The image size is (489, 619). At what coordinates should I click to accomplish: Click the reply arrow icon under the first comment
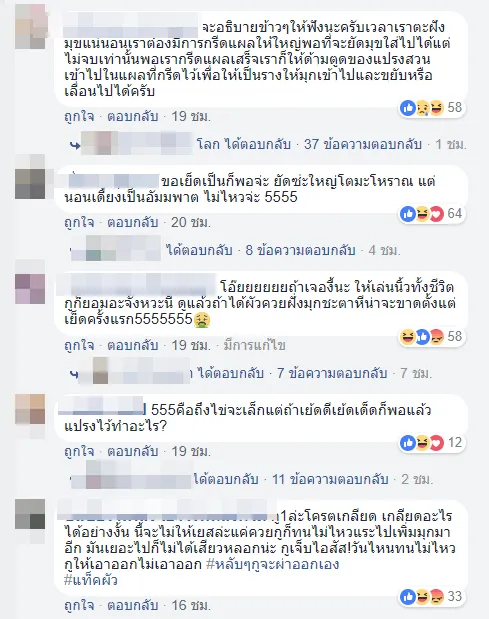click(75, 146)
